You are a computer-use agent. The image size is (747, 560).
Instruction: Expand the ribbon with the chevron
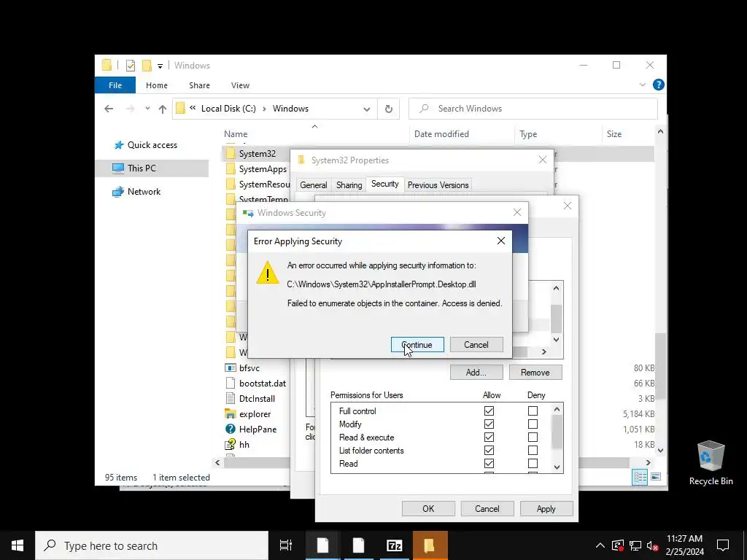[x=642, y=85]
